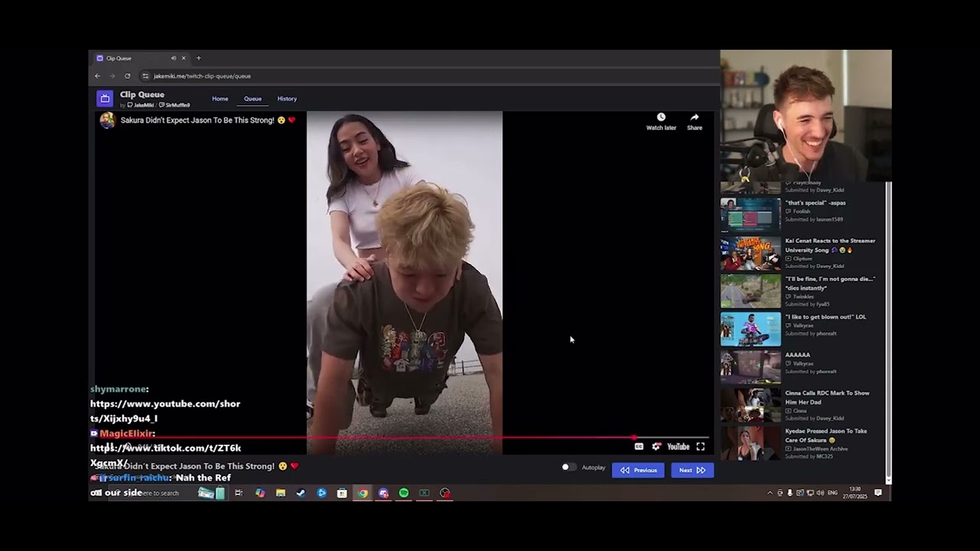
Task: Click the Clipham channel name in queue
Action: tap(802, 259)
